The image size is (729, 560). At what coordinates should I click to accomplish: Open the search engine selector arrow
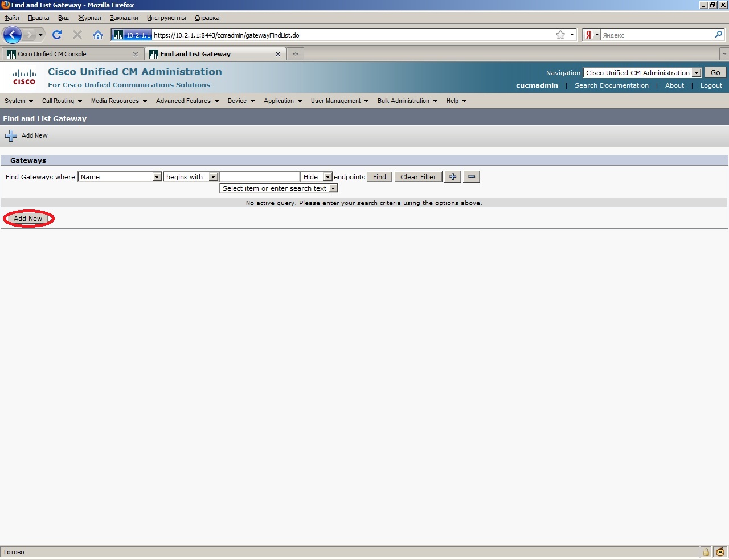(x=597, y=35)
